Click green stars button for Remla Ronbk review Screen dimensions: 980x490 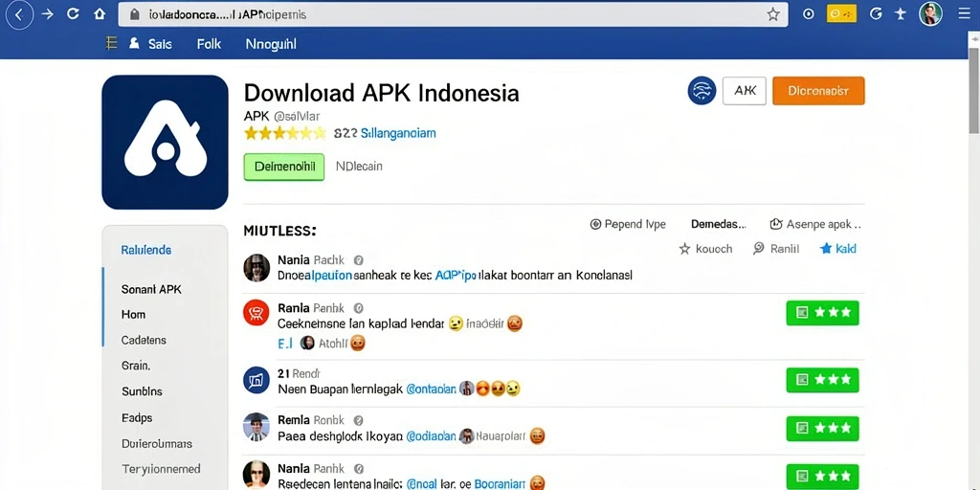coord(822,428)
